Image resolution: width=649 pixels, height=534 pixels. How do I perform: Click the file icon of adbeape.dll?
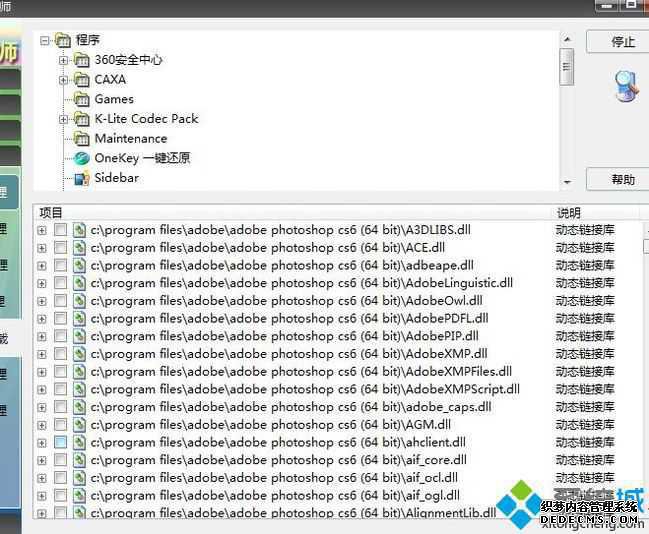(x=79, y=265)
